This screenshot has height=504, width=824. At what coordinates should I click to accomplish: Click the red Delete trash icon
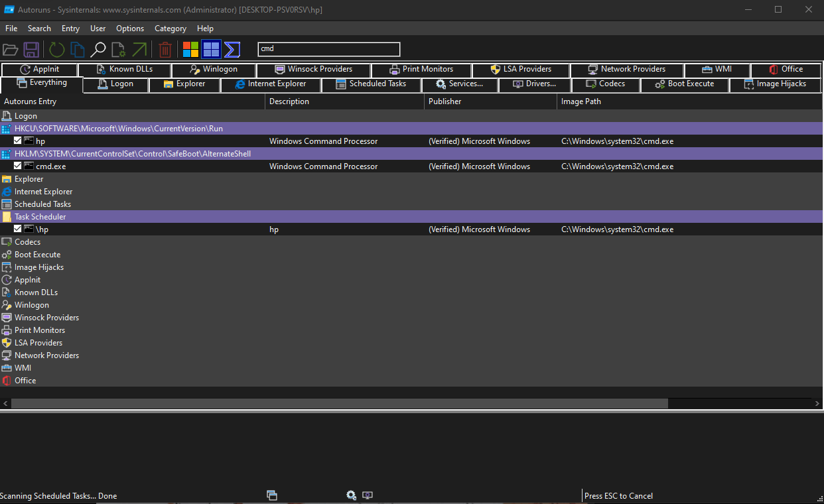[165, 50]
